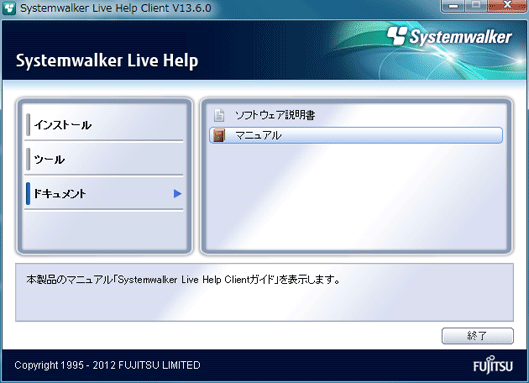This screenshot has height=383, width=529.
Task: Click the description text about Client ガイド
Action: [183, 280]
